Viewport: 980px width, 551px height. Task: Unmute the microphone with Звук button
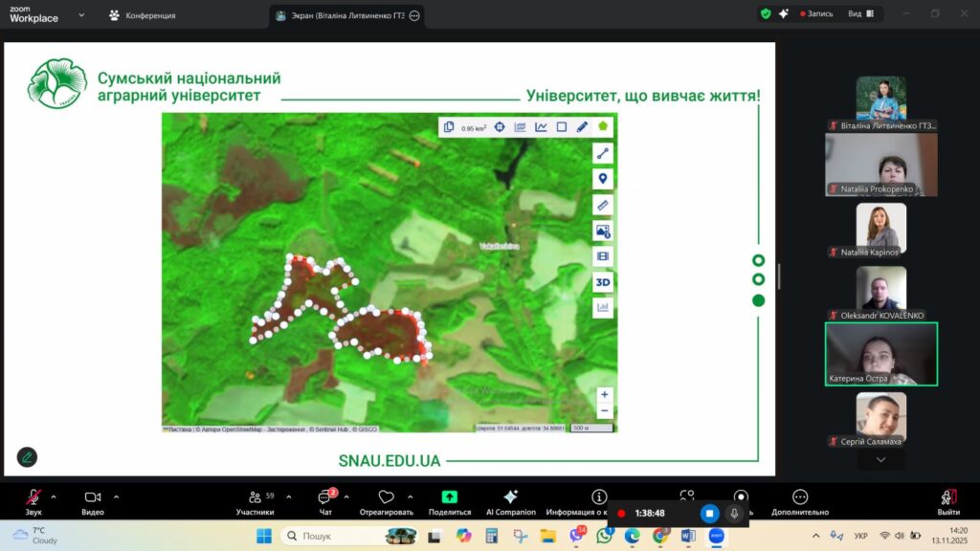tap(33, 501)
